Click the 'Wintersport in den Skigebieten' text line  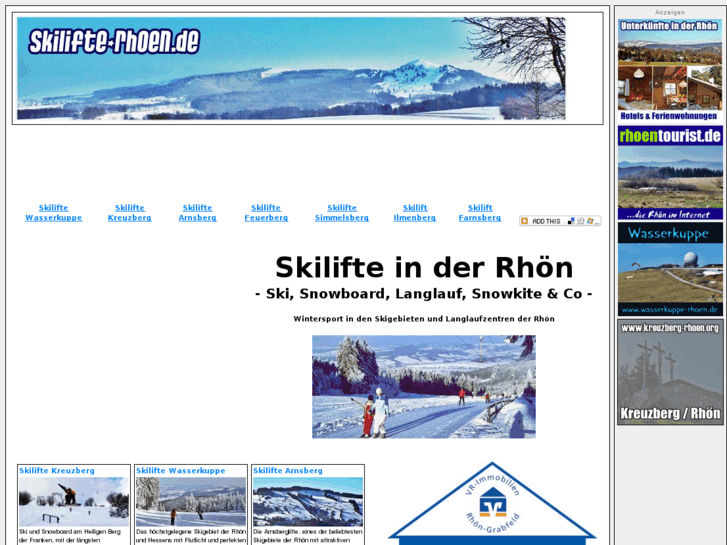point(424,319)
